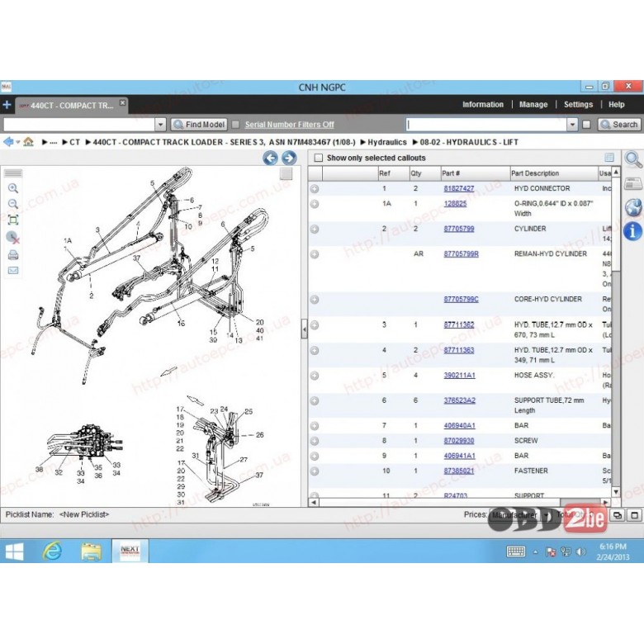The width and height of the screenshot is (644, 644).
Task: Click parts list vertical scrollbar up arrow
Action: pyautogui.click(x=616, y=172)
